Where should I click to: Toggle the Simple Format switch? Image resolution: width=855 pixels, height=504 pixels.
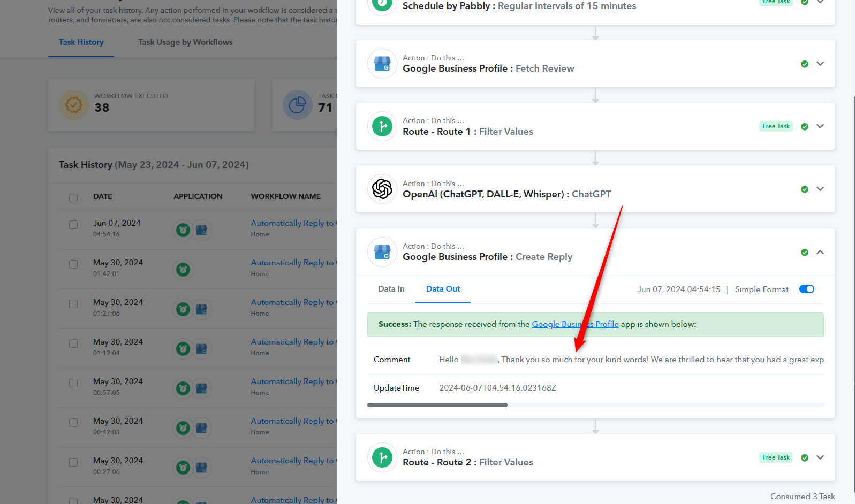click(807, 289)
